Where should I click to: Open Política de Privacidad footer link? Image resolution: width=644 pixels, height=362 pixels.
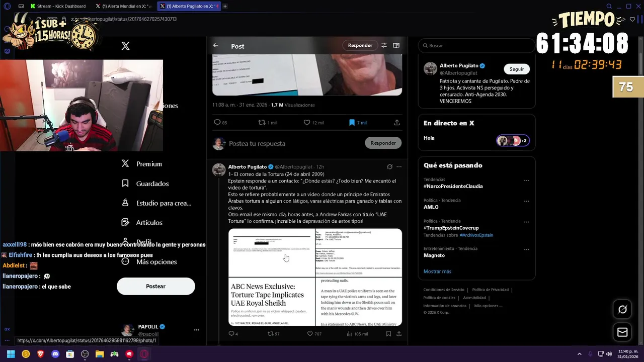[x=490, y=290]
